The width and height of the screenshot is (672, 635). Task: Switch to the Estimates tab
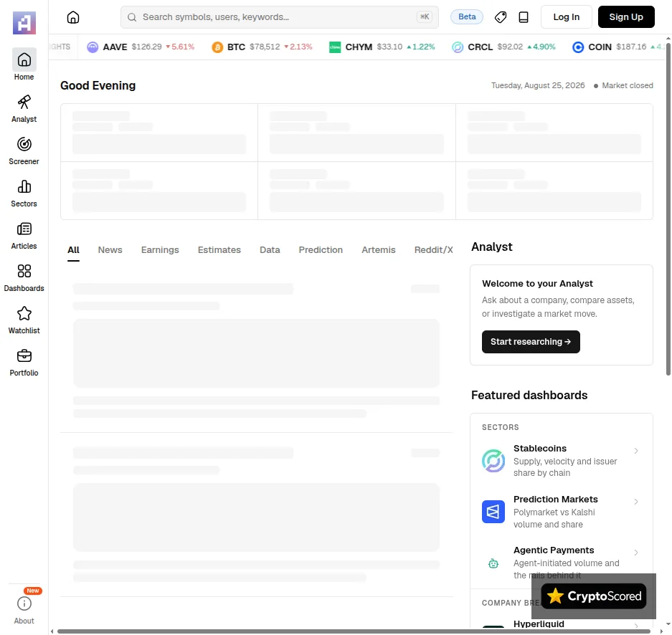(219, 250)
